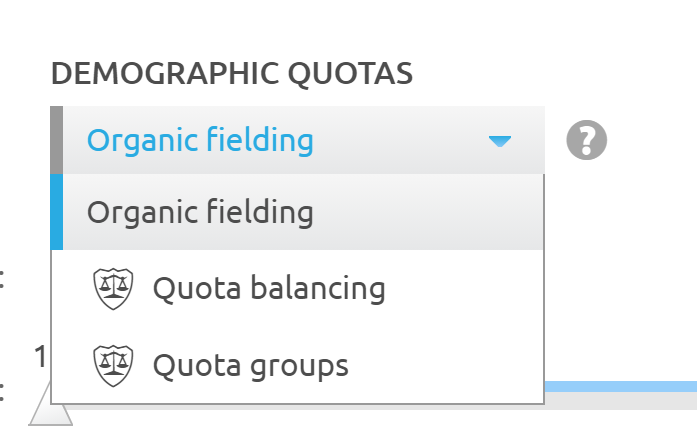The width and height of the screenshot is (697, 432).
Task: Open the Demographic Quotas combo box
Action: pyautogui.click(x=297, y=141)
